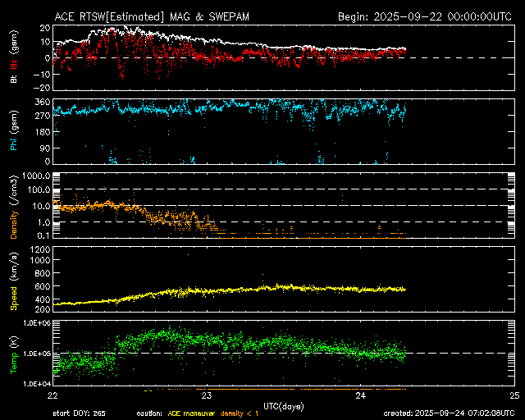525x420 pixels.
Task: Click day 24 on the time axis
Action: coord(361,395)
